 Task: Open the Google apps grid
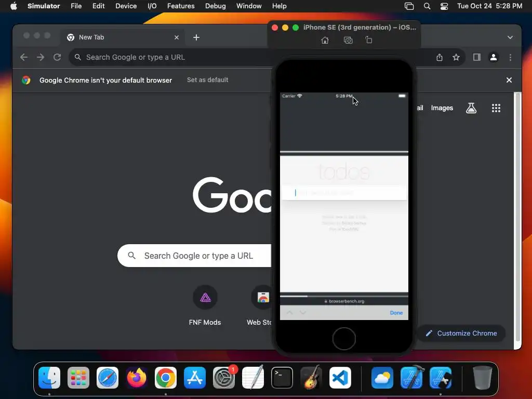(496, 108)
